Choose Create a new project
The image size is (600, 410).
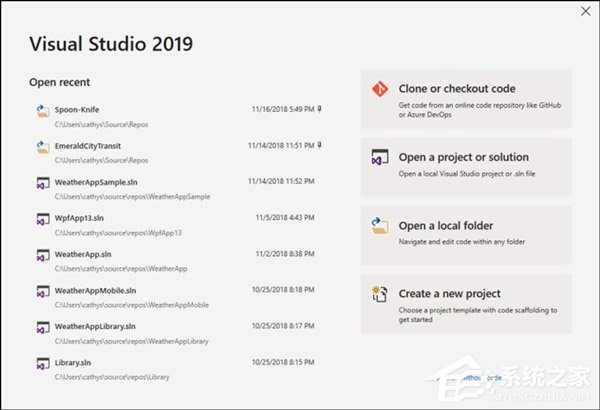click(x=466, y=304)
